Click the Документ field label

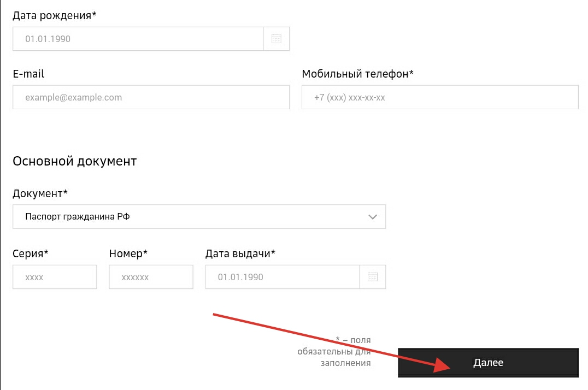coord(40,193)
